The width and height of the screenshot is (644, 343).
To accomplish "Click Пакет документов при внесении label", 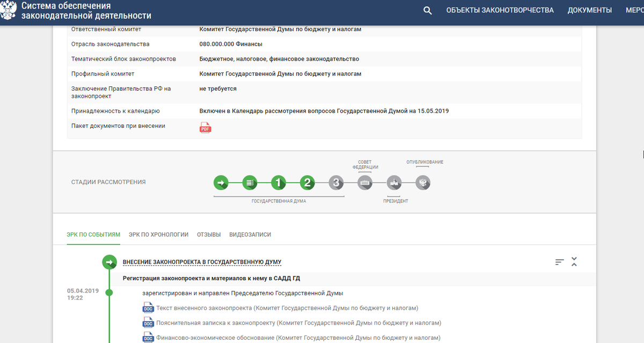I will pos(118,126).
